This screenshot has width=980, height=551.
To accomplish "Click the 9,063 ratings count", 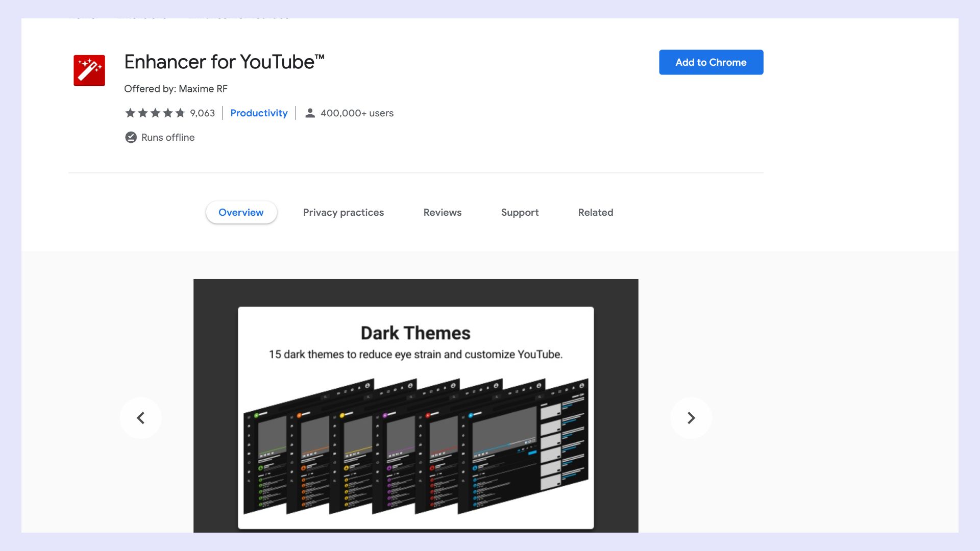I will click(x=202, y=113).
